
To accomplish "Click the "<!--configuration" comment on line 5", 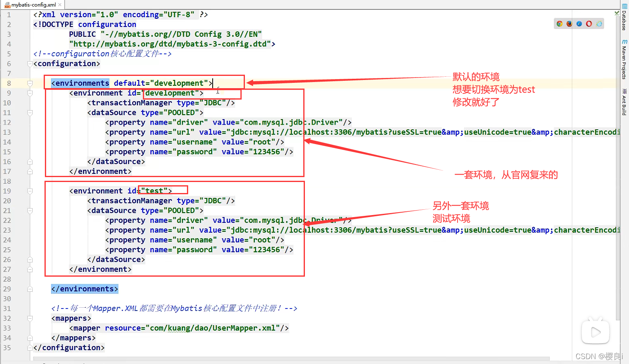I will [102, 54].
